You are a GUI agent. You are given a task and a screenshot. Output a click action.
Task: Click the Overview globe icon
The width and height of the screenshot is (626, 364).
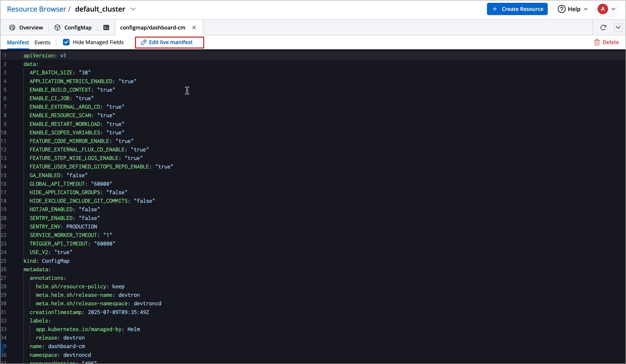click(x=12, y=27)
